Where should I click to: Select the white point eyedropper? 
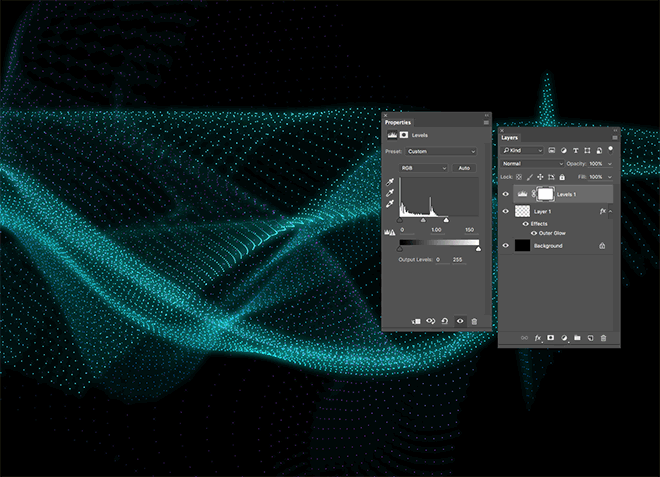pos(390,204)
